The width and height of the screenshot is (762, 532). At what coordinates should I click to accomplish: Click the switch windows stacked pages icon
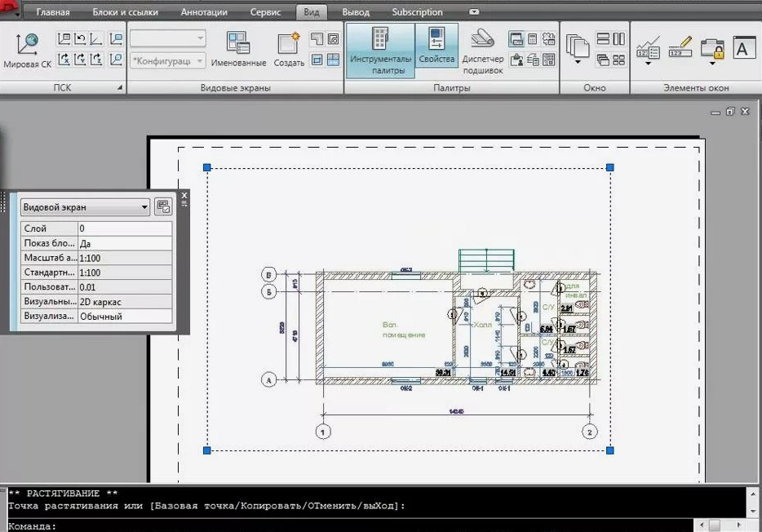578,47
